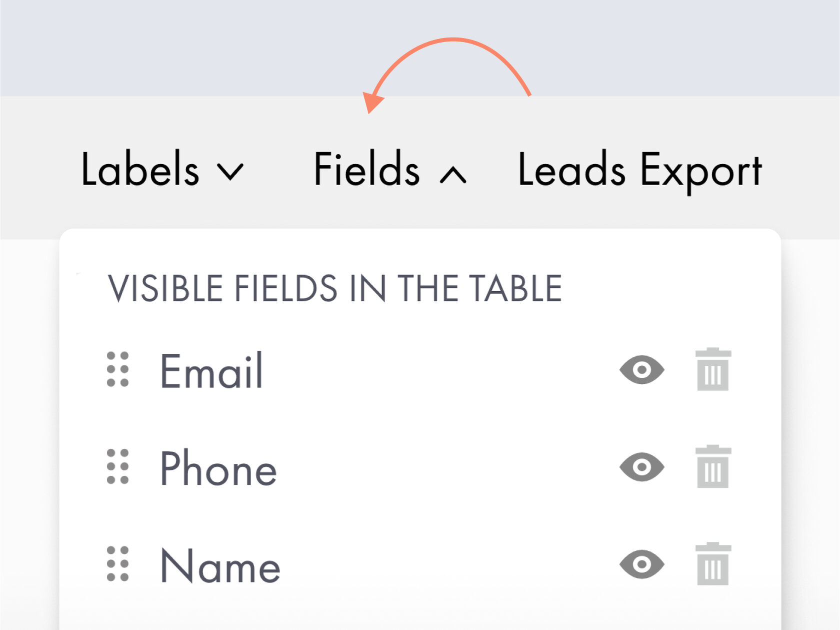Click the Visible Fields in the Table heading

(335, 289)
